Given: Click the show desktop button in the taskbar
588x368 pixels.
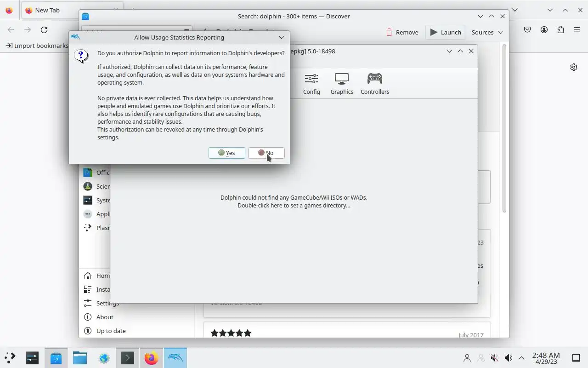Looking at the screenshot, I should [576, 358].
